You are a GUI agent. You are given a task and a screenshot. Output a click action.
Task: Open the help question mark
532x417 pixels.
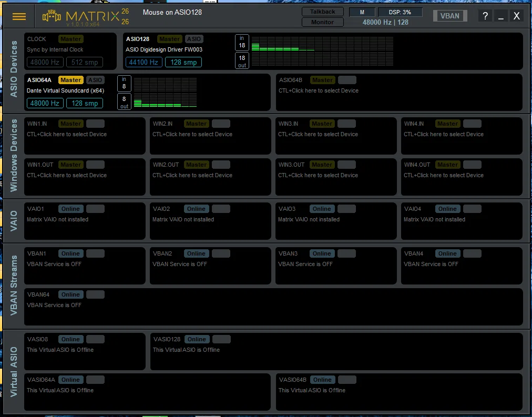tap(485, 16)
